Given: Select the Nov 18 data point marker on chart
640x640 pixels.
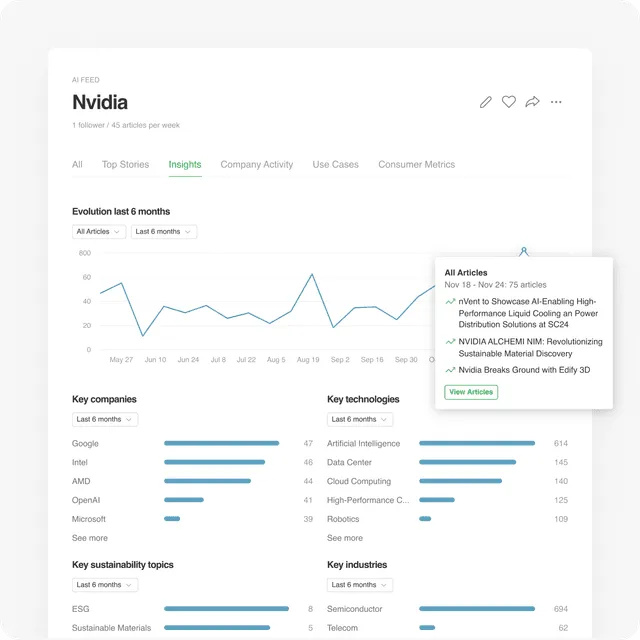Looking at the screenshot, I should [x=524, y=249].
